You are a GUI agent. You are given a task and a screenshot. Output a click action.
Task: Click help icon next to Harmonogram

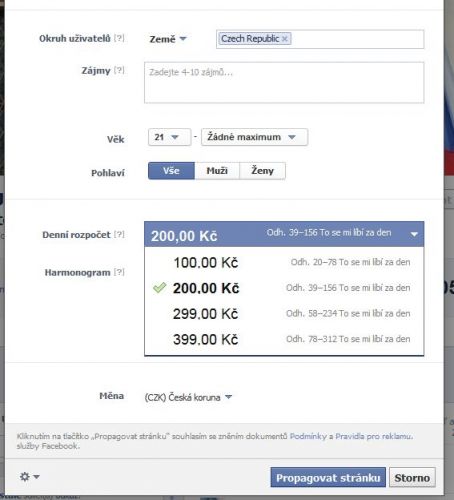tap(119, 272)
